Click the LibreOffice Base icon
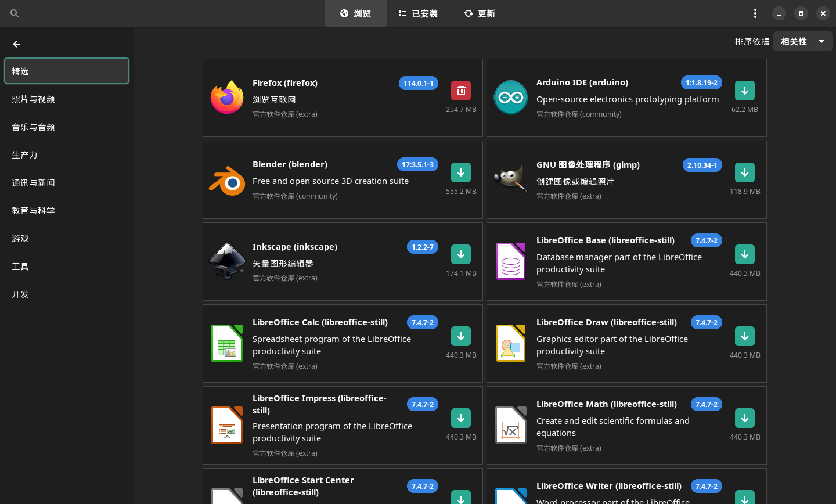The height and width of the screenshot is (504, 836). click(x=511, y=261)
